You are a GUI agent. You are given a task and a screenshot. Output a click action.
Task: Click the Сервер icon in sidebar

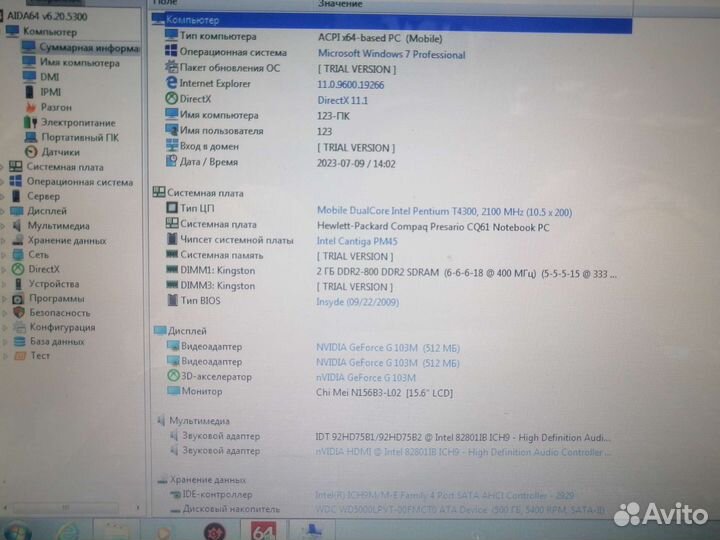(x=16, y=196)
